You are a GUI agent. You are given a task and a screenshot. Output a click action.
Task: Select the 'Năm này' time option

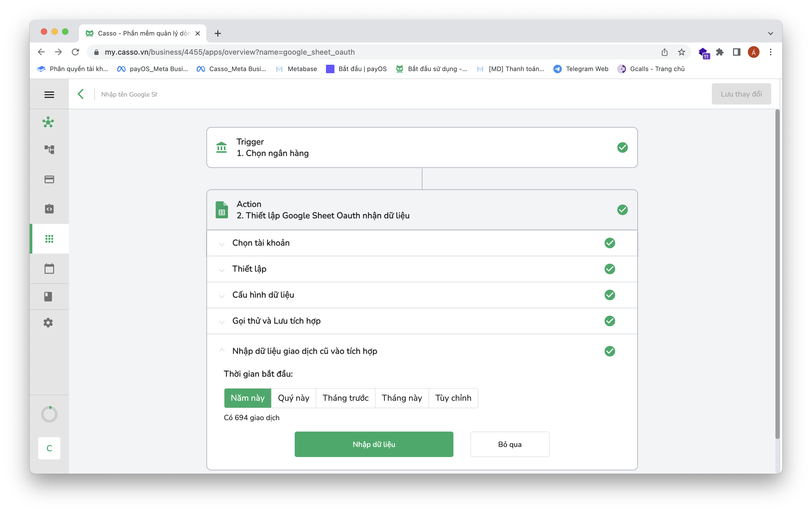[x=248, y=398]
